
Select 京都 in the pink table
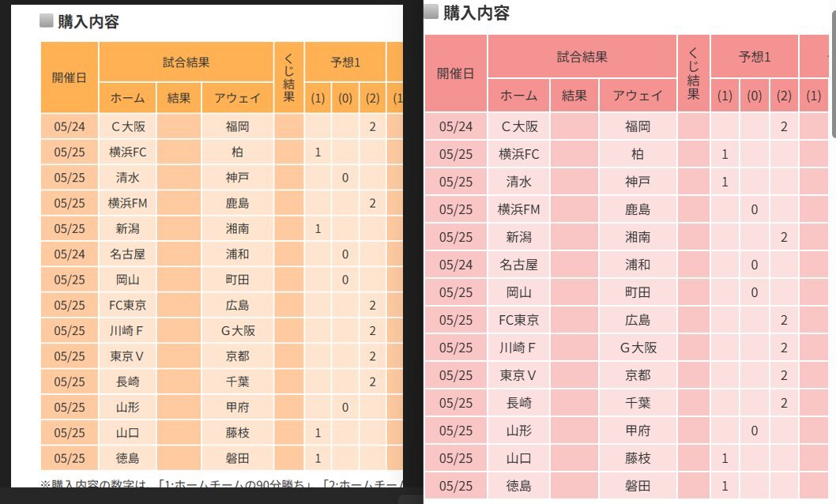point(638,376)
